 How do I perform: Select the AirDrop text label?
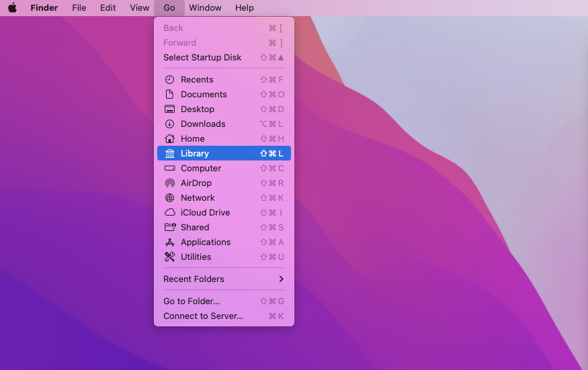pos(196,183)
